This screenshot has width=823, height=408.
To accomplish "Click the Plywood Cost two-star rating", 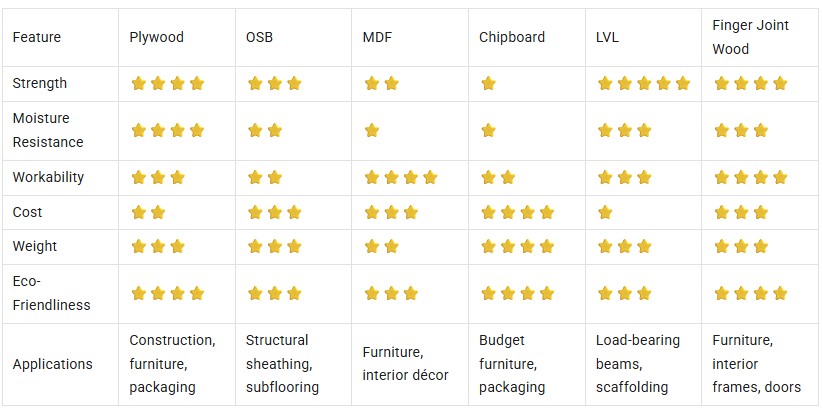I will tap(148, 212).
